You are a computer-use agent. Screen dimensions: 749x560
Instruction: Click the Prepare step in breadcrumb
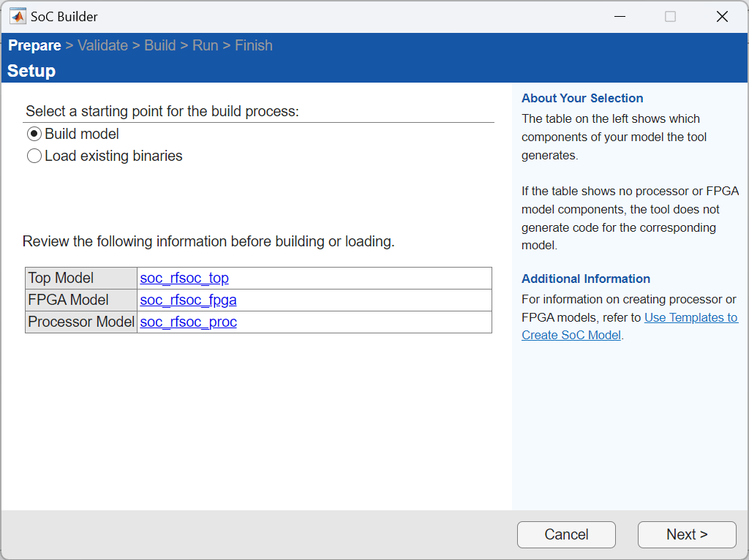tap(34, 45)
